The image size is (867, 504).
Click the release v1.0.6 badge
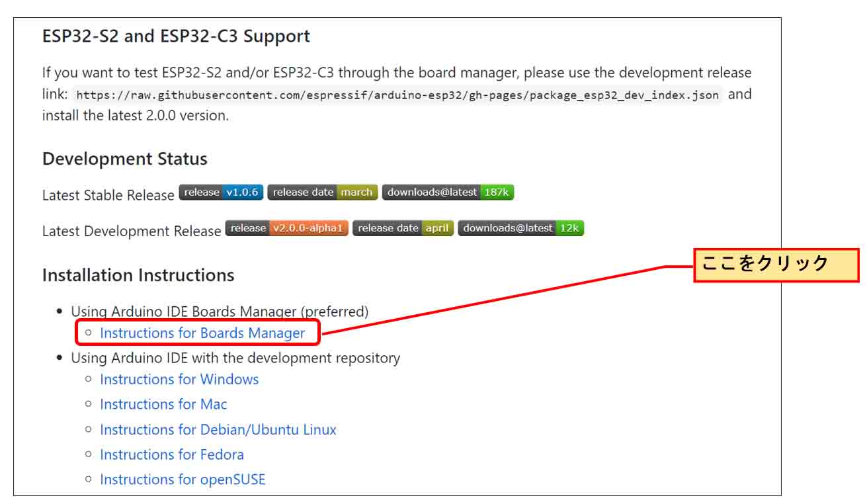pos(221,192)
